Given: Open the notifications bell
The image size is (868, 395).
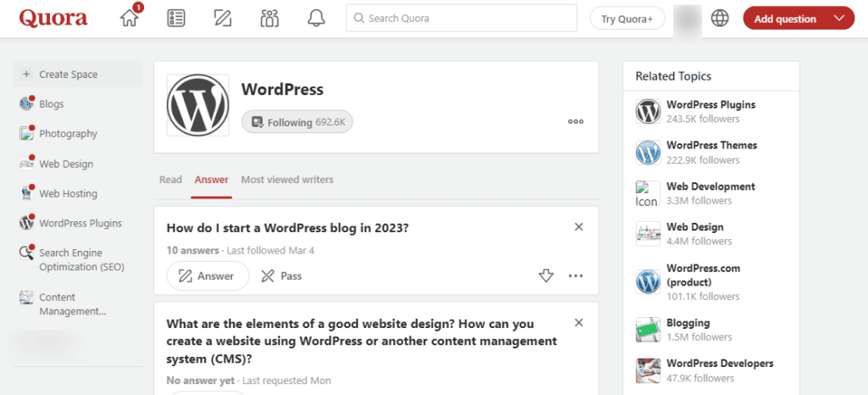Looking at the screenshot, I should click(316, 19).
